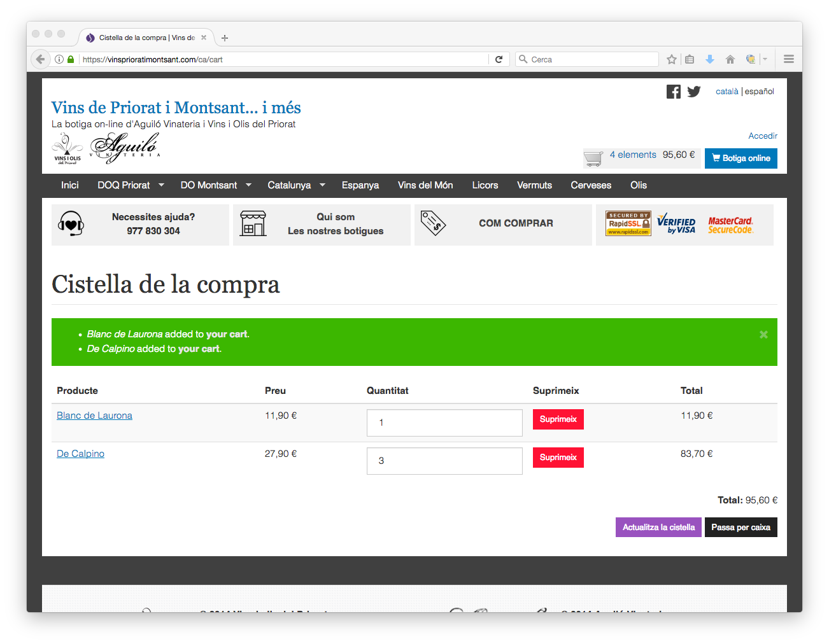The height and width of the screenshot is (644, 829).
Task: Dismiss the green cart notification
Action: pyautogui.click(x=763, y=335)
